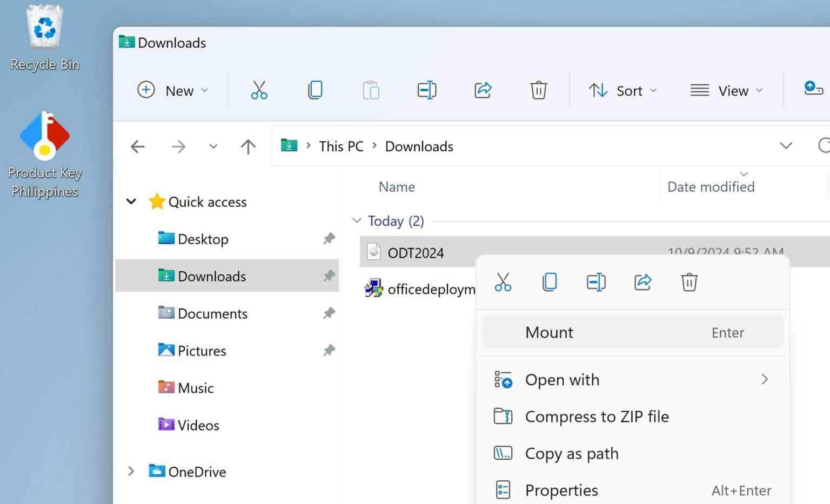Screen dimensions: 830x504
Task: Click the Delete trash icon in the Explorer toolbar
Action: [539, 90]
